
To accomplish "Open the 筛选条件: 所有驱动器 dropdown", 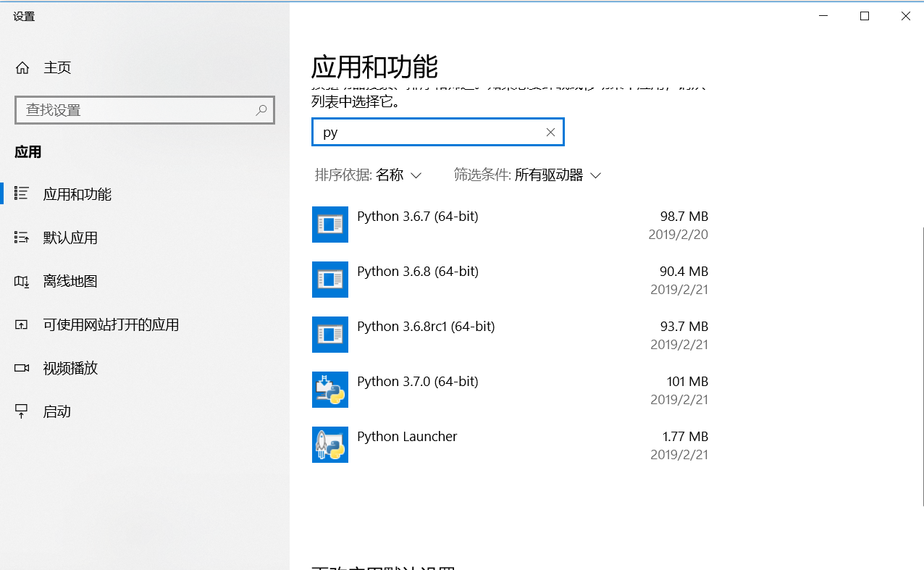I will click(x=528, y=175).
